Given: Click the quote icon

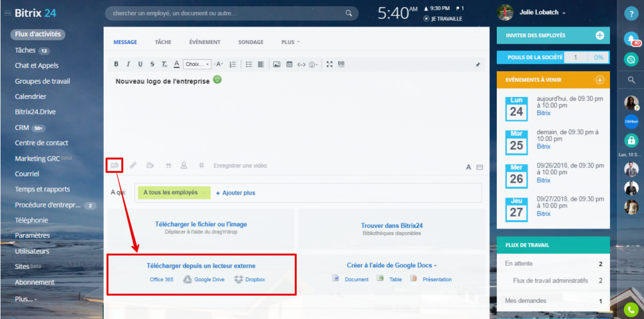Looking at the screenshot, I should pyautogui.click(x=168, y=165).
